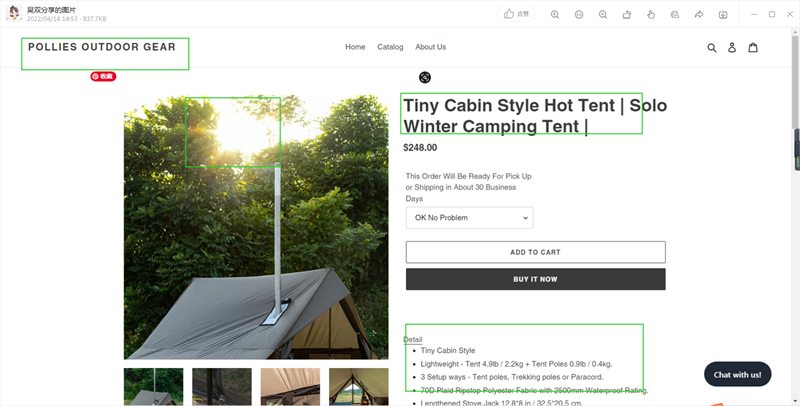This screenshot has height=406, width=800.
Task: Select the tent interior ceiling thumbnail
Action: 290,387
